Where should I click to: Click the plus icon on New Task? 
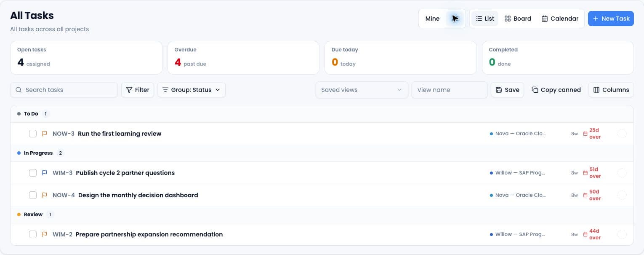(596, 19)
